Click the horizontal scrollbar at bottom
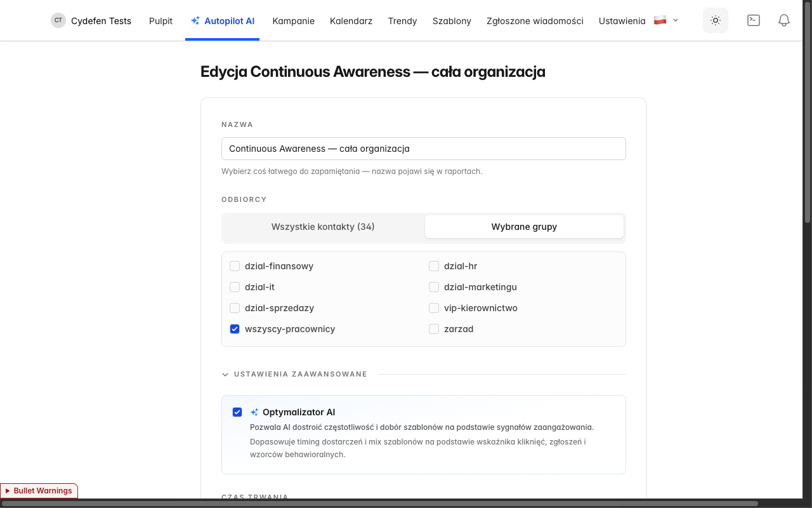Viewport: 812px width, 508px height. point(381,504)
